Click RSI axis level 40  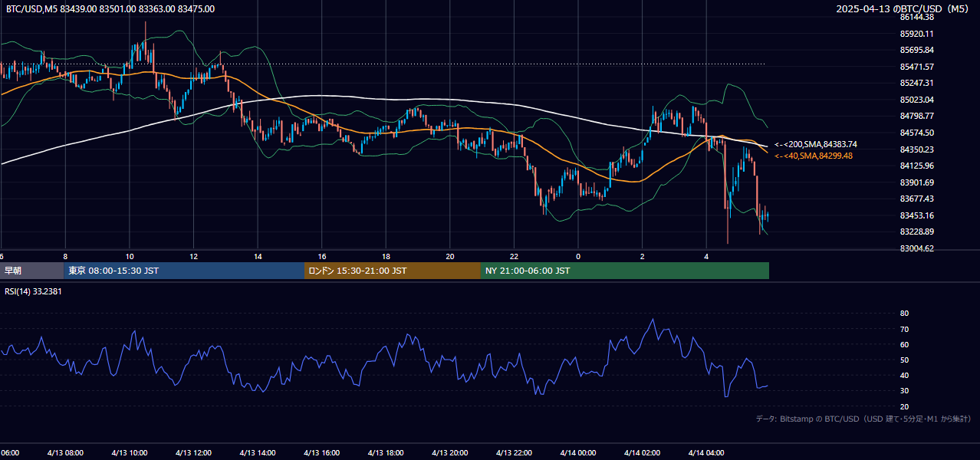[x=905, y=375]
